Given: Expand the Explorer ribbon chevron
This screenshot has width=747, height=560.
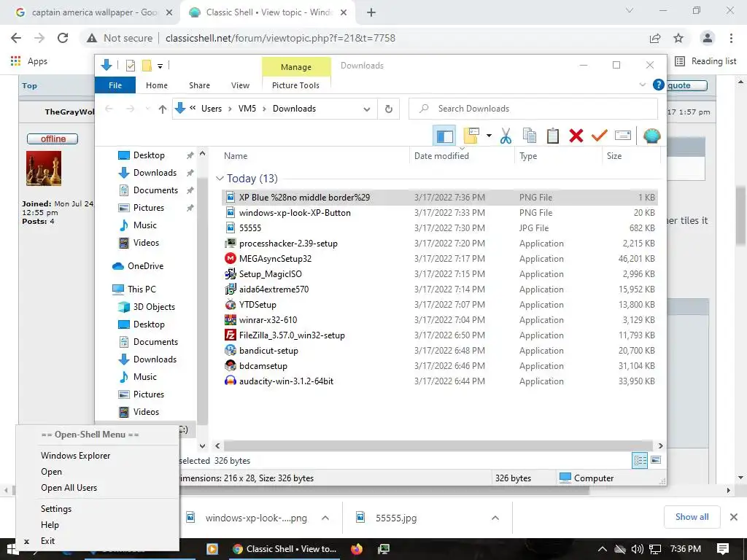Looking at the screenshot, I should pyautogui.click(x=642, y=85).
